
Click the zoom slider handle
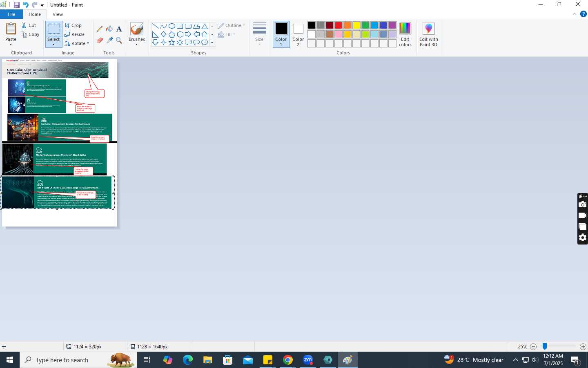pos(544,347)
